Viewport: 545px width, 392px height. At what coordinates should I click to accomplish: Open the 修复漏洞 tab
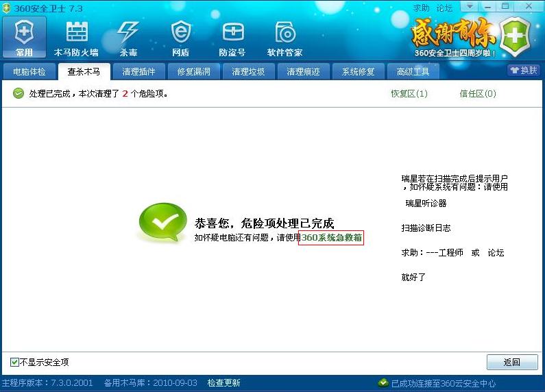(193, 72)
